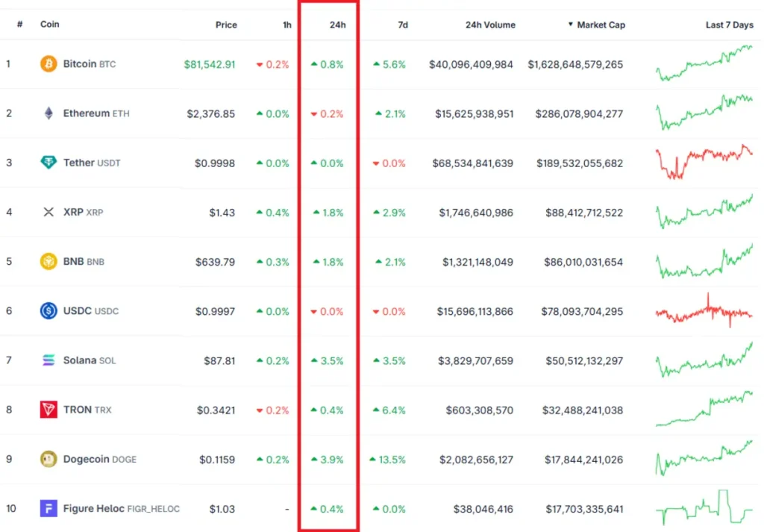This screenshot has height=532, width=764.
Task: Click the Solana logo icon
Action: [48, 360]
